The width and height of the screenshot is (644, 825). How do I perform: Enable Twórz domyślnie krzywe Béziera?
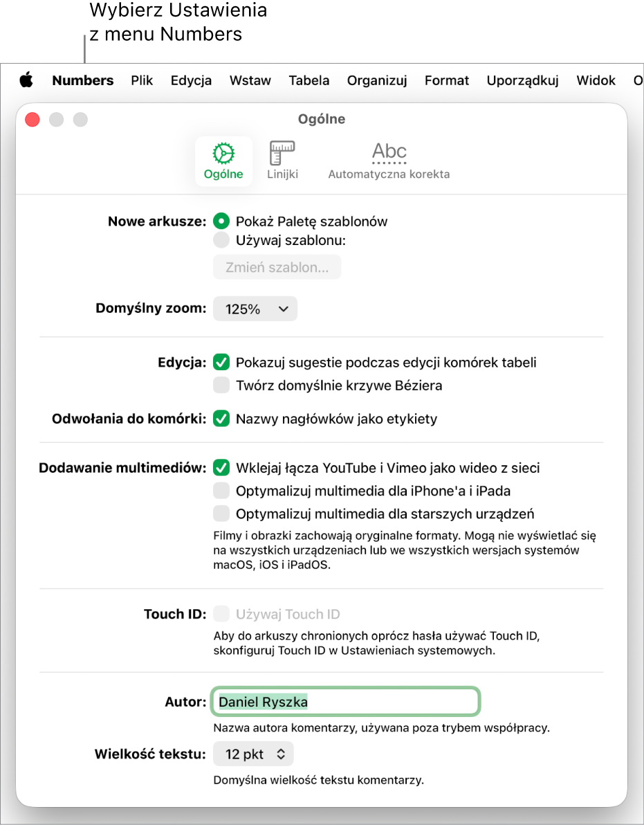pos(221,385)
